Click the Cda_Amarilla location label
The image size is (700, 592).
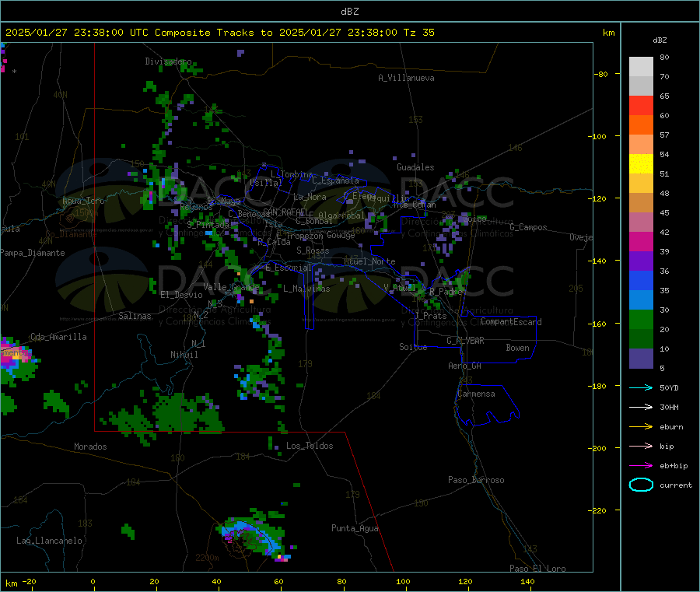(x=58, y=337)
